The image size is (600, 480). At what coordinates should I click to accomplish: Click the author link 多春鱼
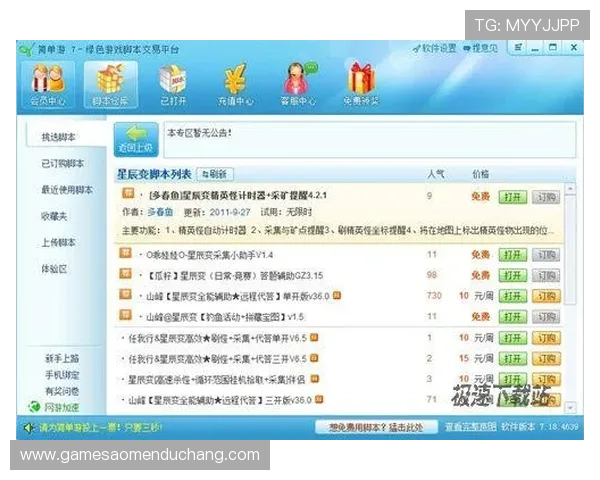click(x=160, y=212)
